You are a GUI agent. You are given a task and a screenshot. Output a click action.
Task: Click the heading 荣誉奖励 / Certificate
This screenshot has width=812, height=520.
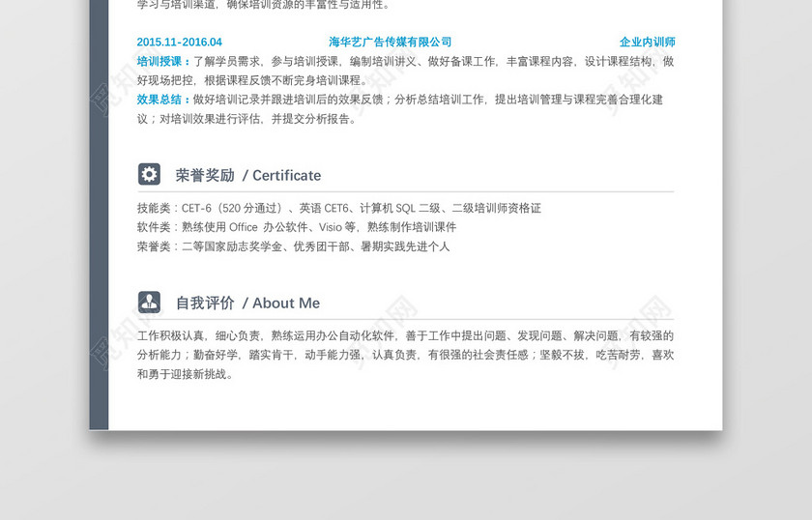click(248, 175)
